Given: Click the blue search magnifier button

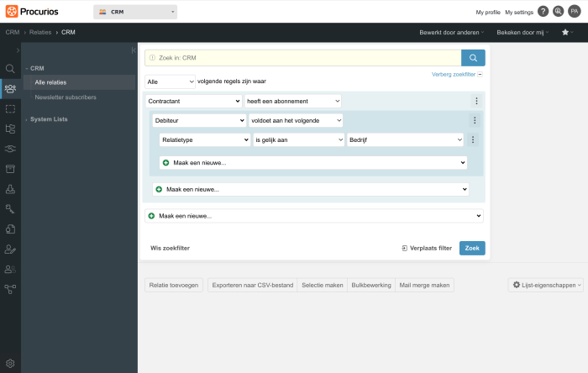Looking at the screenshot, I should pyautogui.click(x=473, y=58).
